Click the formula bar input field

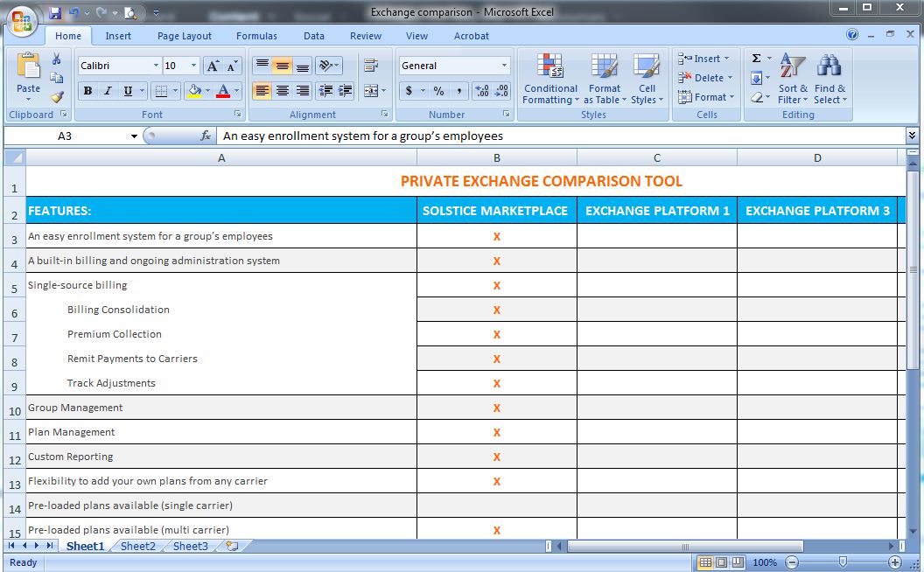(561, 136)
